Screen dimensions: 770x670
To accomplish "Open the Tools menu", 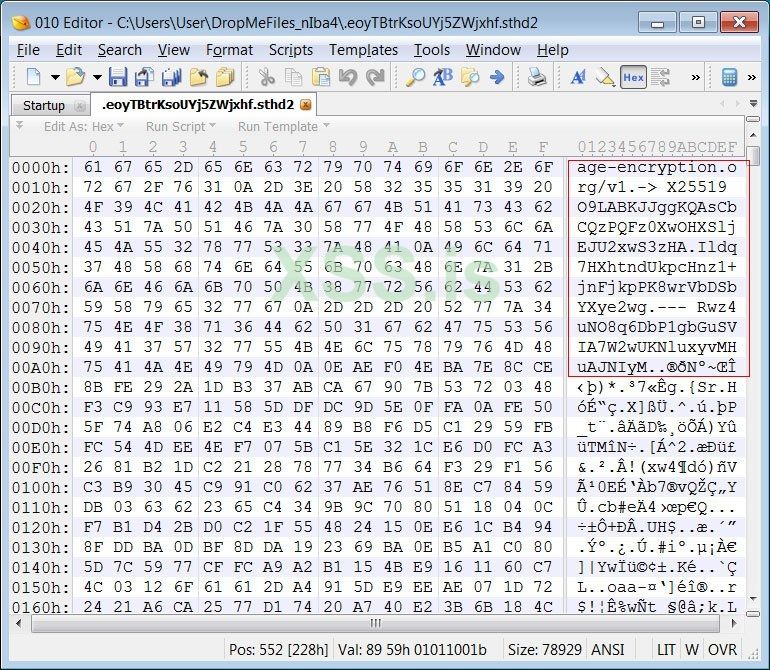I will point(432,50).
